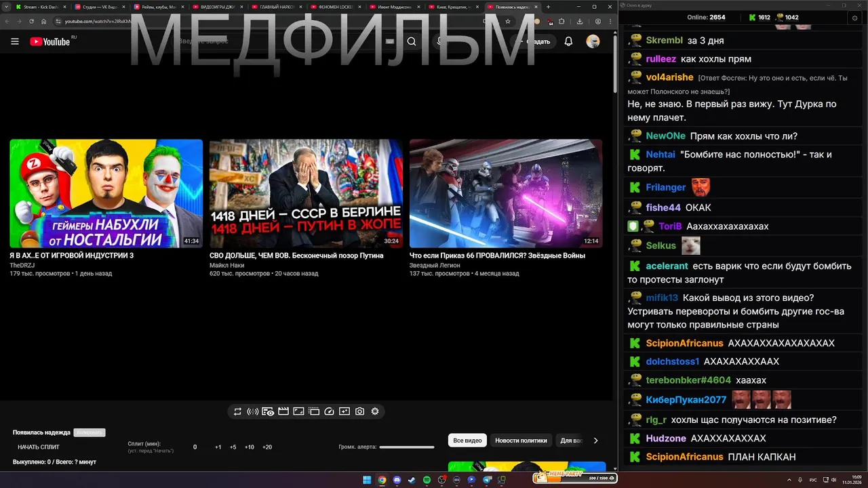
Task: Add +20 minutes to split
Action: (267, 447)
